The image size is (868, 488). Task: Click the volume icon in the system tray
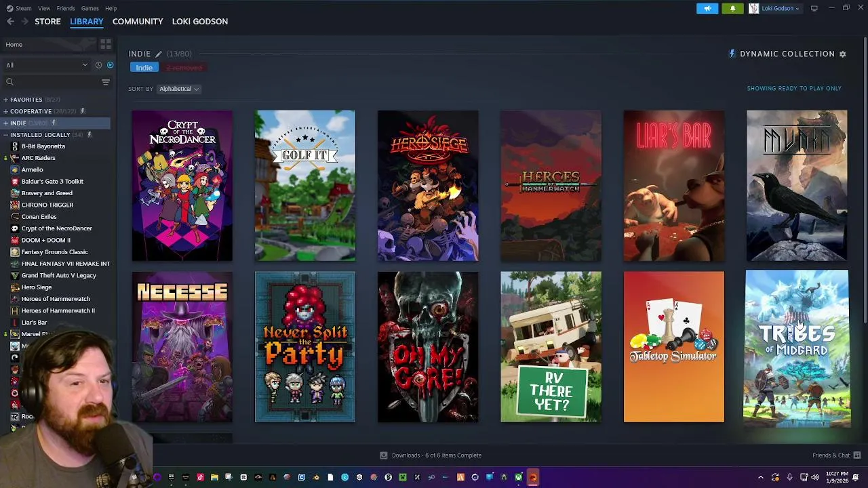coord(815,477)
